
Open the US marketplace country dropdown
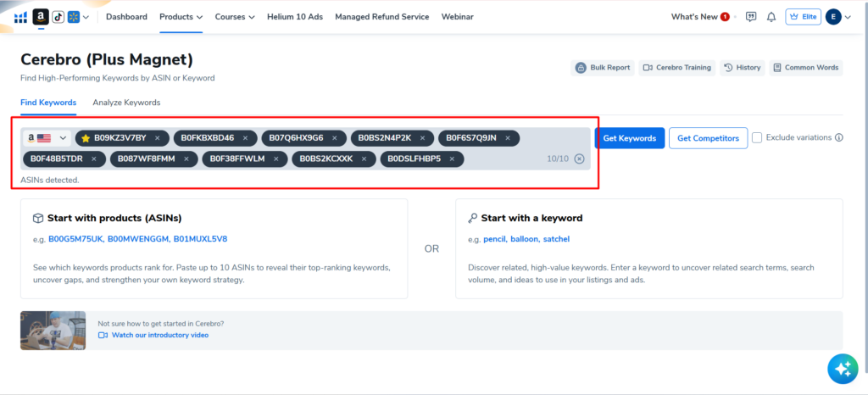tap(47, 138)
